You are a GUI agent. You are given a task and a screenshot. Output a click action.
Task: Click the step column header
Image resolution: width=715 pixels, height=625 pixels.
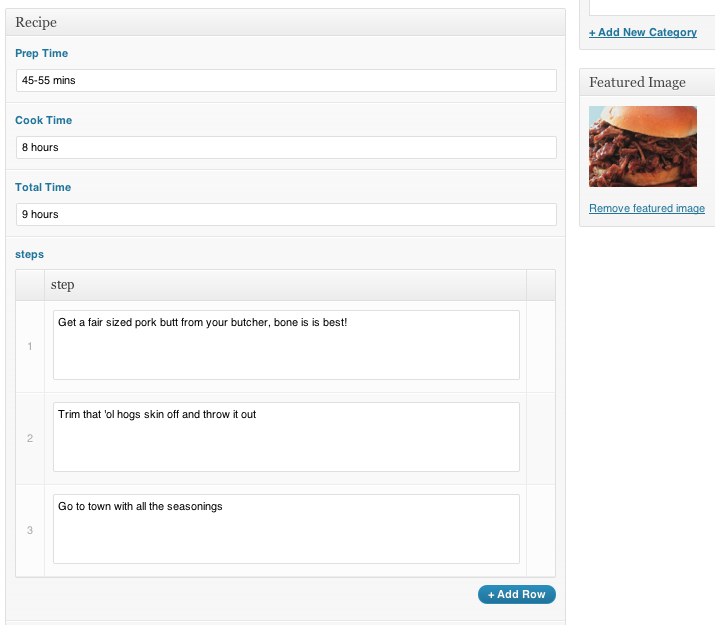click(63, 285)
